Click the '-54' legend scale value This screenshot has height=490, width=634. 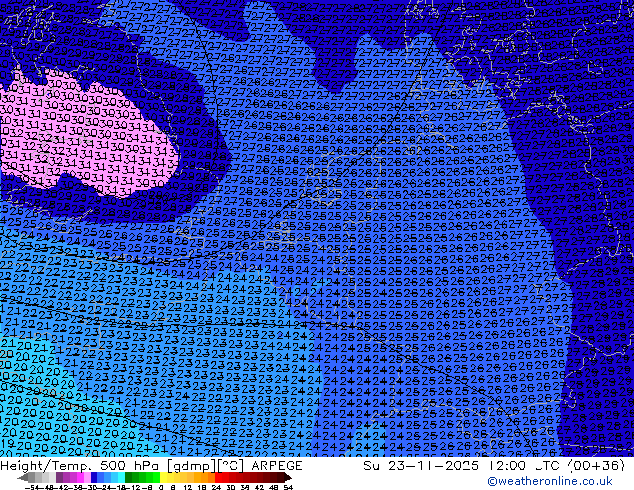pyautogui.click(x=32, y=488)
